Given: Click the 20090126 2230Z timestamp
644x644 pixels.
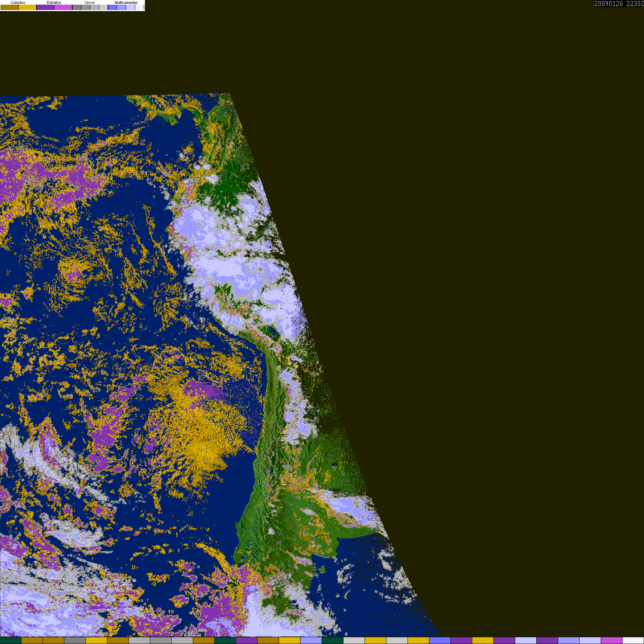Looking at the screenshot, I should point(619,4).
